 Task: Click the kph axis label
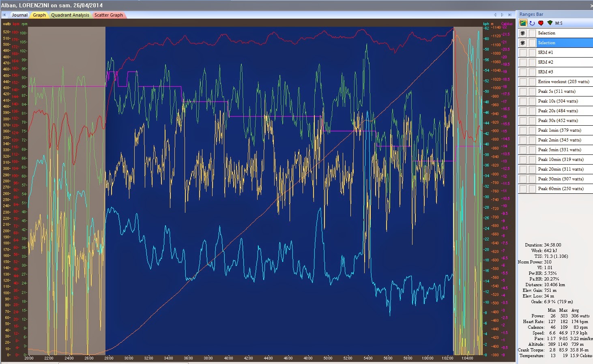[x=486, y=24]
